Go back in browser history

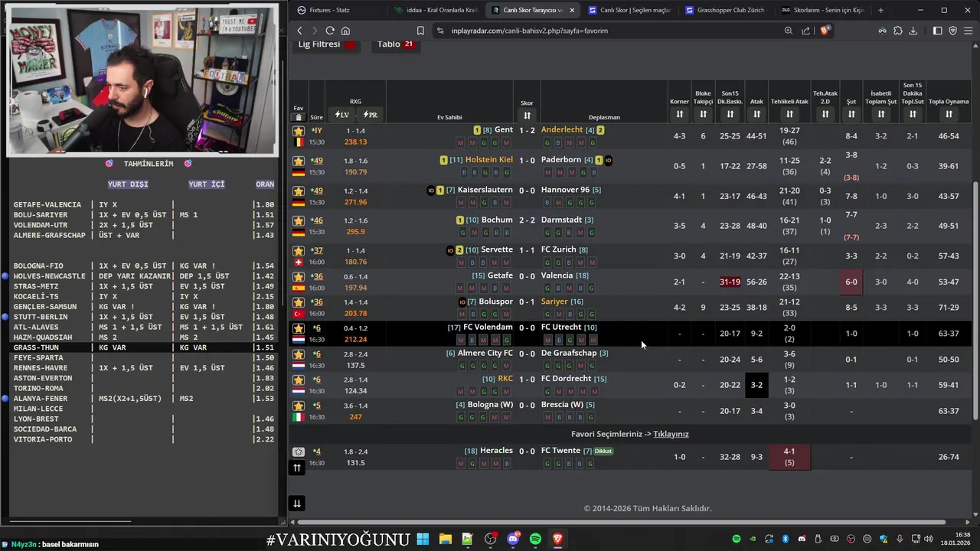(x=299, y=31)
